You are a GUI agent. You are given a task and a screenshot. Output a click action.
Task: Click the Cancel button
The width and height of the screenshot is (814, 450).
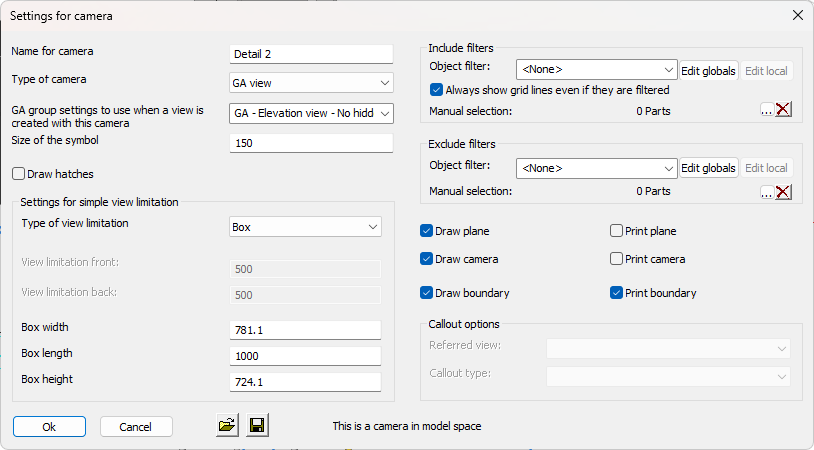pos(136,427)
